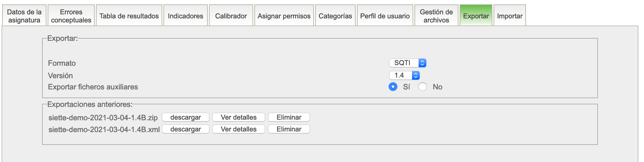Delete the 1.4B.xml export
This screenshot has height=162, width=644.
[289, 129]
